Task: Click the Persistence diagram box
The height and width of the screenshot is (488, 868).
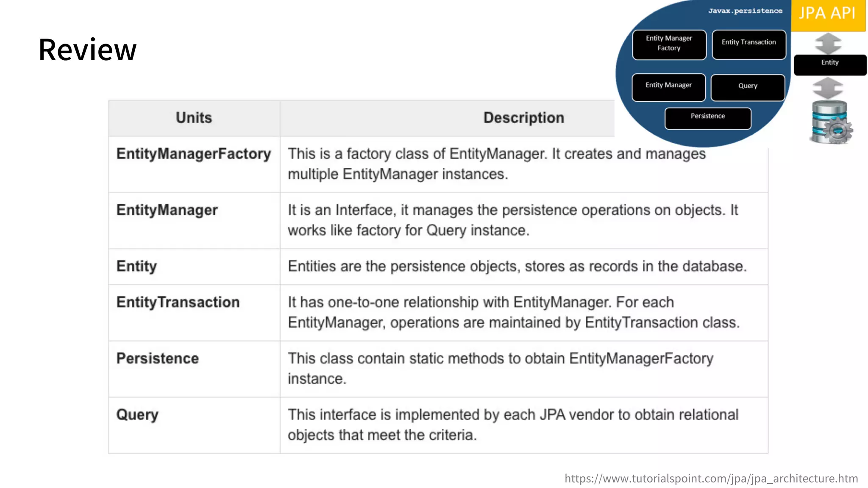Action: [x=708, y=118]
